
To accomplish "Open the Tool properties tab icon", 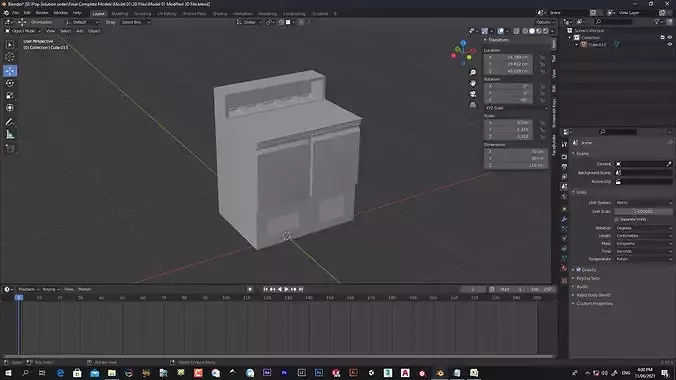I will 564,144.
